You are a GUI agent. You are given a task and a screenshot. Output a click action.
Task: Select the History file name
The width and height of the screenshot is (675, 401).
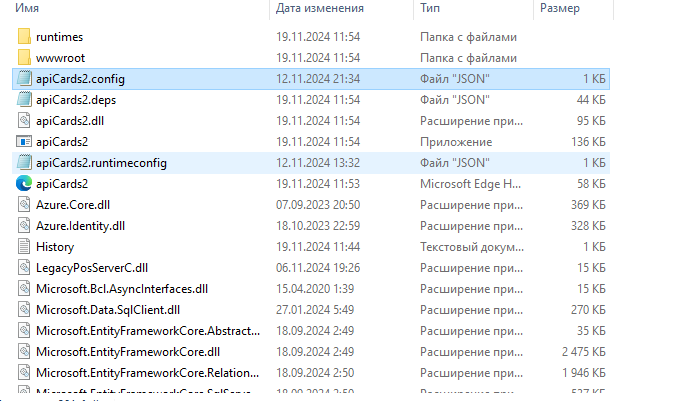pos(55,247)
